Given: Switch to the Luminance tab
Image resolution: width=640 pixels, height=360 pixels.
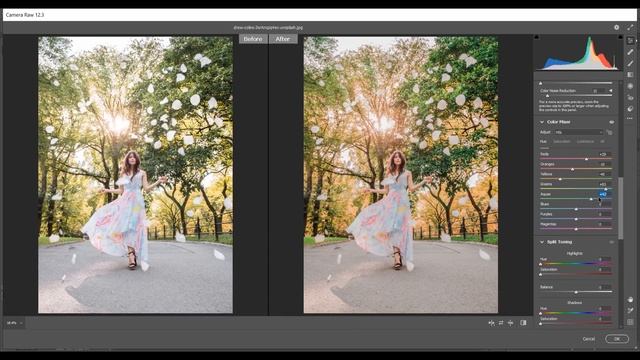Looking at the screenshot, I should [585, 142].
